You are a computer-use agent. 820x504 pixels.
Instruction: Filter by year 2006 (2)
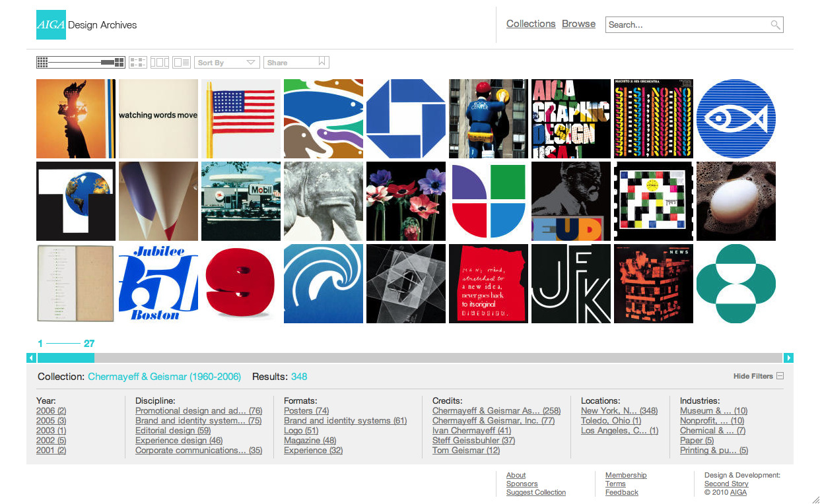51,411
